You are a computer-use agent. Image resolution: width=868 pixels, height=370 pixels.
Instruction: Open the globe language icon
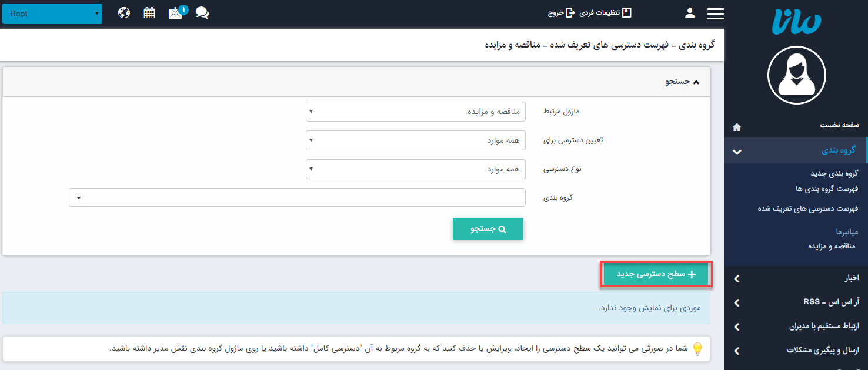pyautogui.click(x=123, y=12)
